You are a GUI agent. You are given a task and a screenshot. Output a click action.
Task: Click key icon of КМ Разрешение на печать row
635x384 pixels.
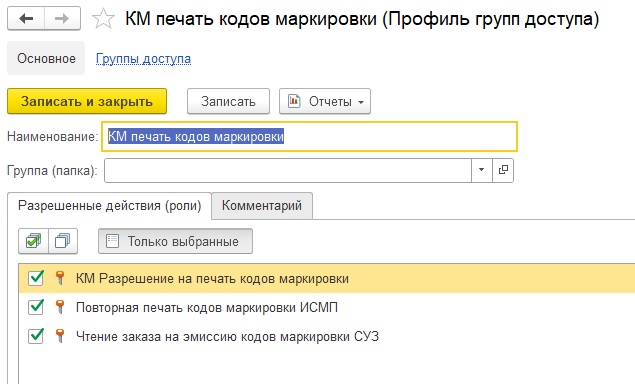pos(60,278)
